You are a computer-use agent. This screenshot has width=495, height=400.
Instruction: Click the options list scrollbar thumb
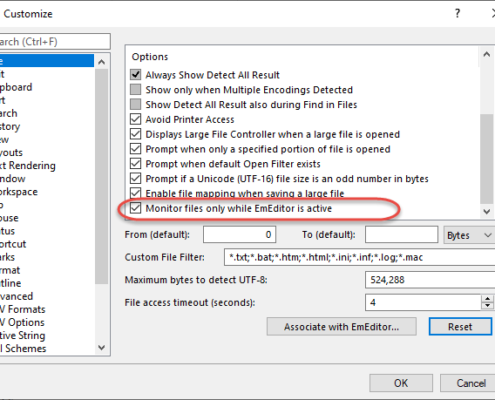(486, 159)
